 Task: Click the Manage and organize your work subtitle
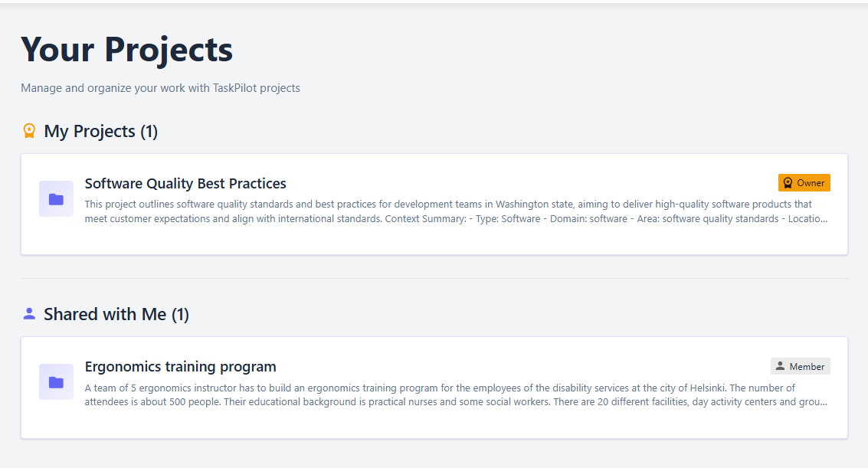(x=161, y=88)
